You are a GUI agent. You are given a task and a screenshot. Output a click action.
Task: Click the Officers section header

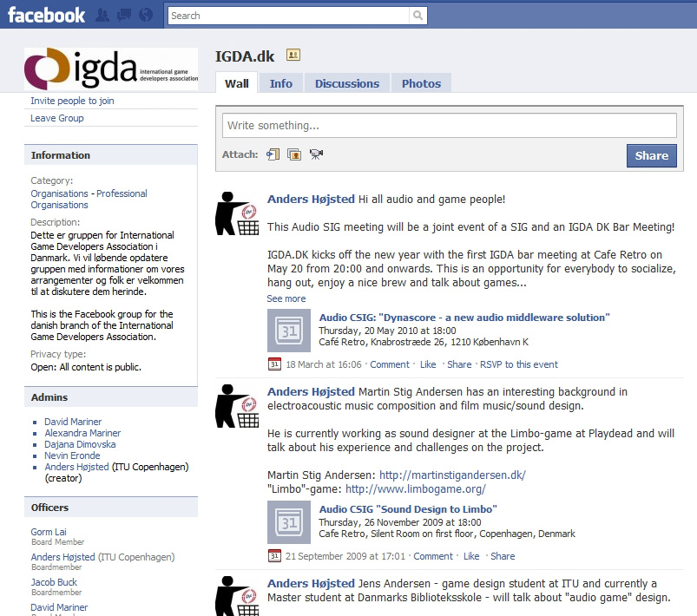(111, 508)
